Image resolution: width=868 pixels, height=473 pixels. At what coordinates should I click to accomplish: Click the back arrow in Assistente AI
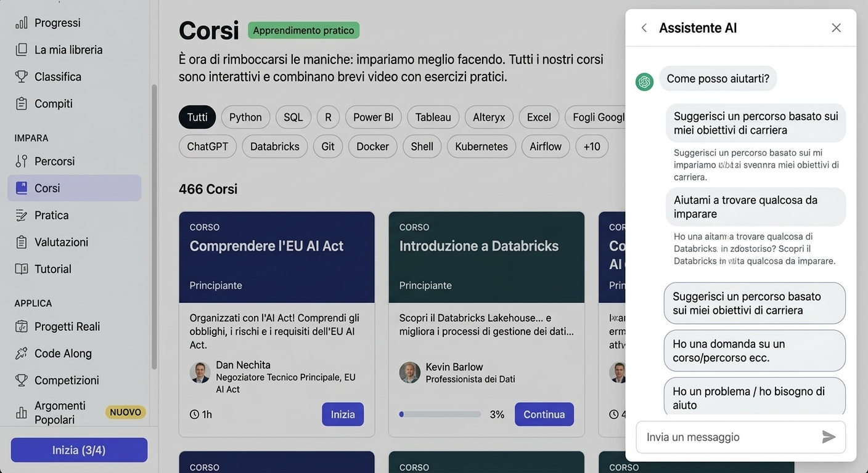pyautogui.click(x=644, y=28)
